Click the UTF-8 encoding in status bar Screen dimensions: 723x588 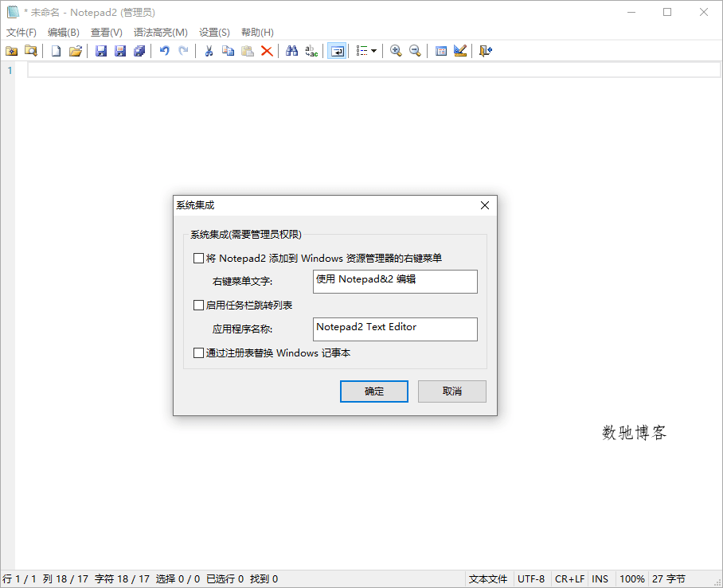pyautogui.click(x=531, y=579)
